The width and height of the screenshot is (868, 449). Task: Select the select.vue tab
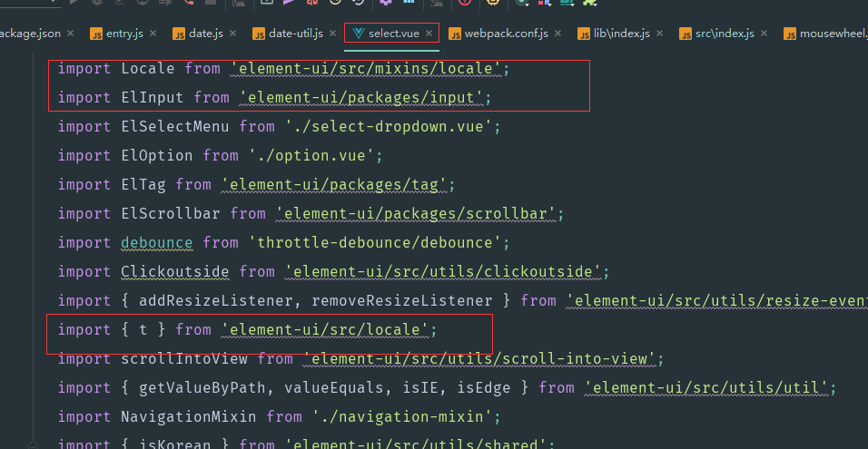click(x=393, y=34)
